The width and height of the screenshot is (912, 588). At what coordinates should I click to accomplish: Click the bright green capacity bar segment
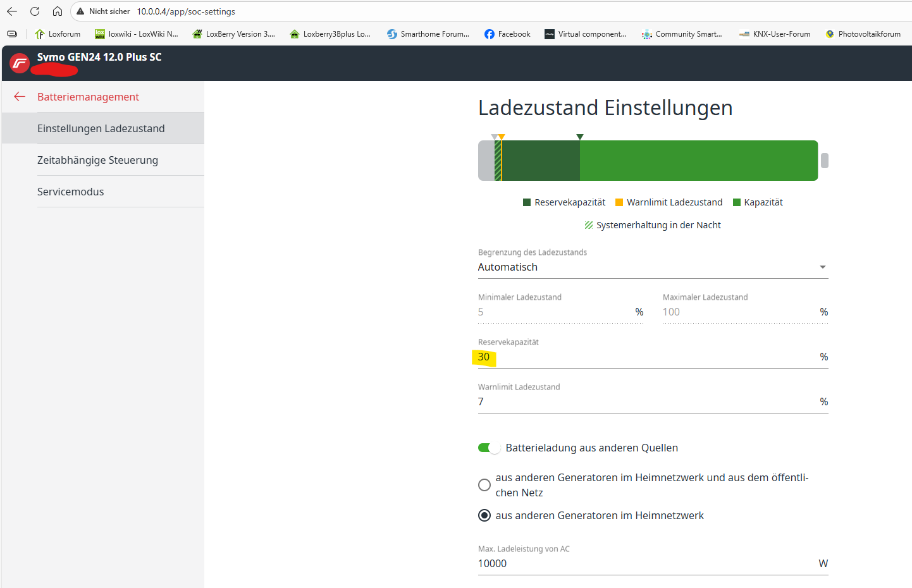699,161
